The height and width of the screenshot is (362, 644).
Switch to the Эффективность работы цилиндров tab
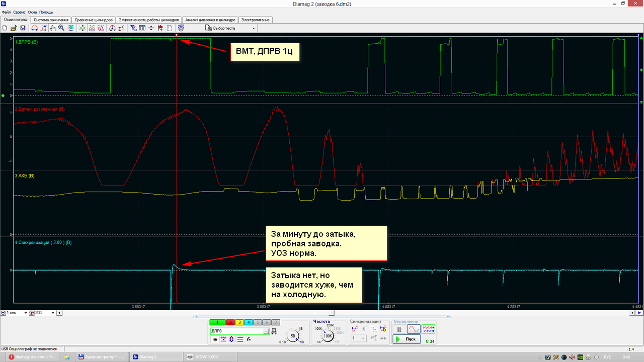pyautogui.click(x=148, y=20)
